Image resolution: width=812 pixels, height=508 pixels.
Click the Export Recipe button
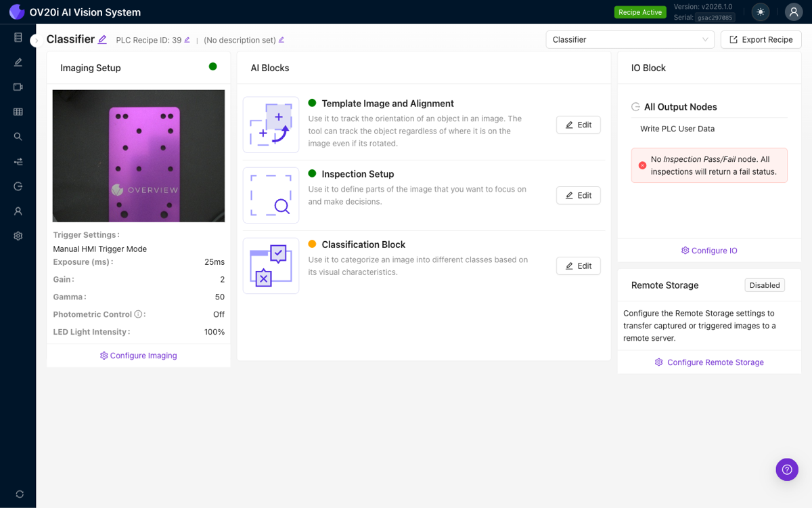click(x=761, y=39)
